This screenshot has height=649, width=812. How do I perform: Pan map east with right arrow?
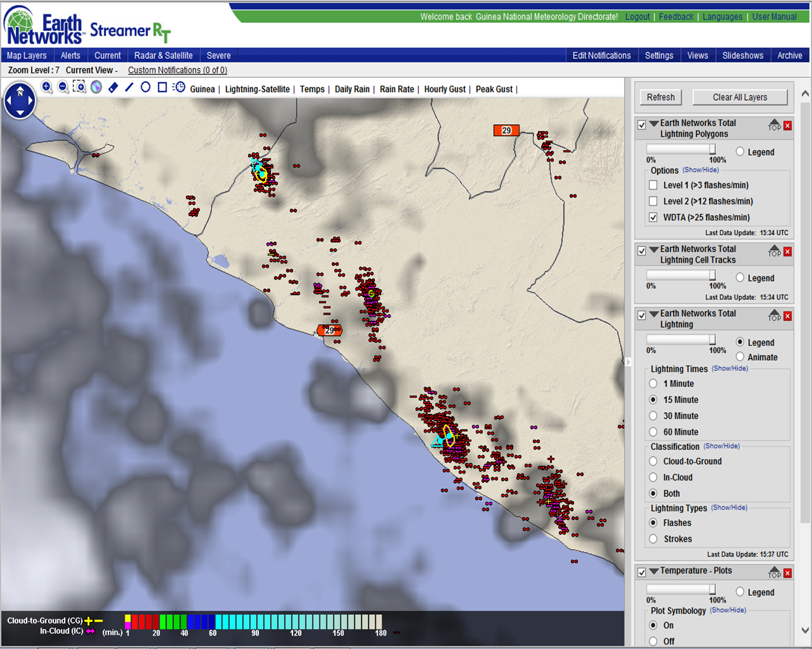(x=30, y=101)
